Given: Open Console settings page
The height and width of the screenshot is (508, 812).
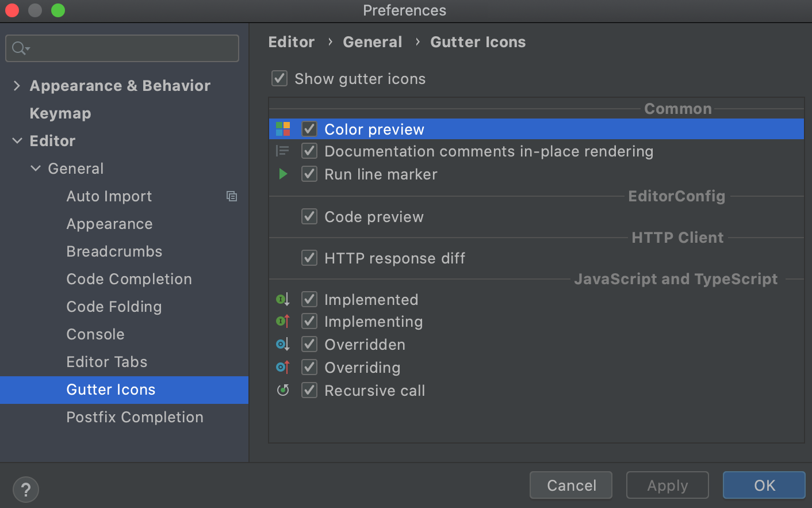Looking at the screenshot, I should (x=95, y=334).
